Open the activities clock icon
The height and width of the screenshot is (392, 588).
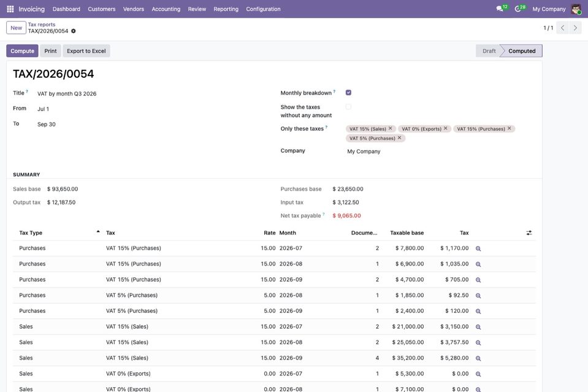(x=517, y=9)
